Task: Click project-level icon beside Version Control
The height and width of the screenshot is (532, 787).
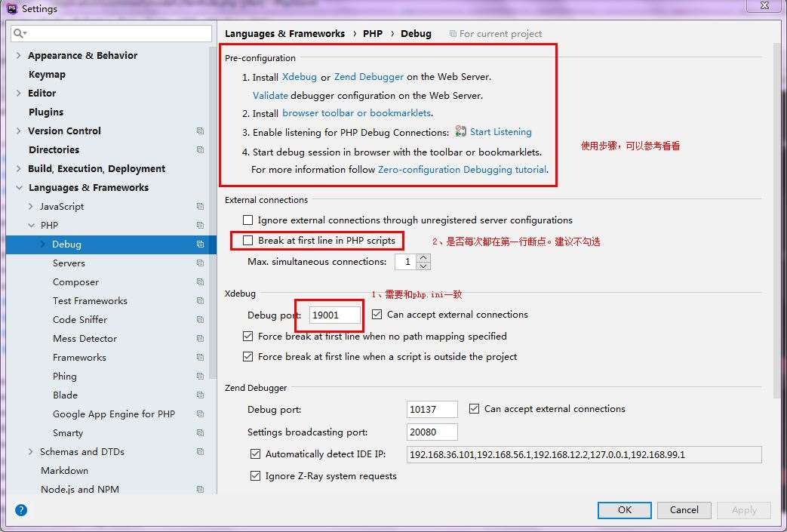Action: 200,131
